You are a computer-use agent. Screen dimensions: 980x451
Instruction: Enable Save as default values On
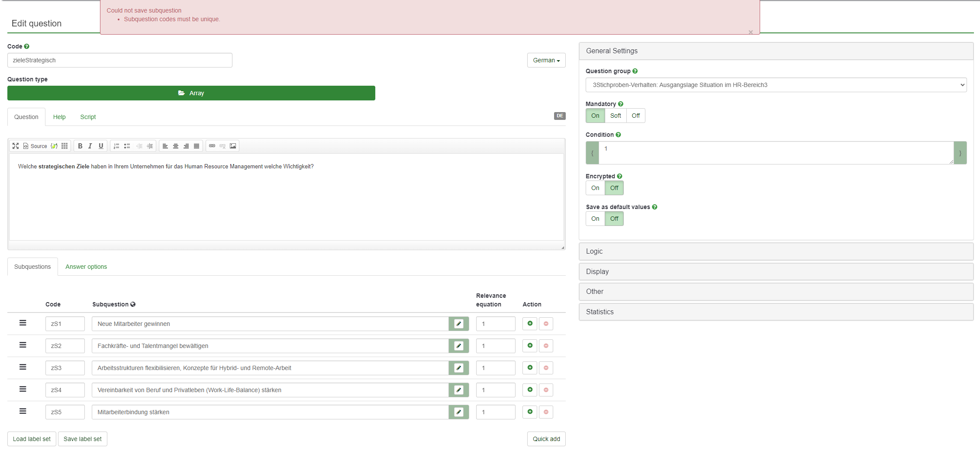pos(595,219)
